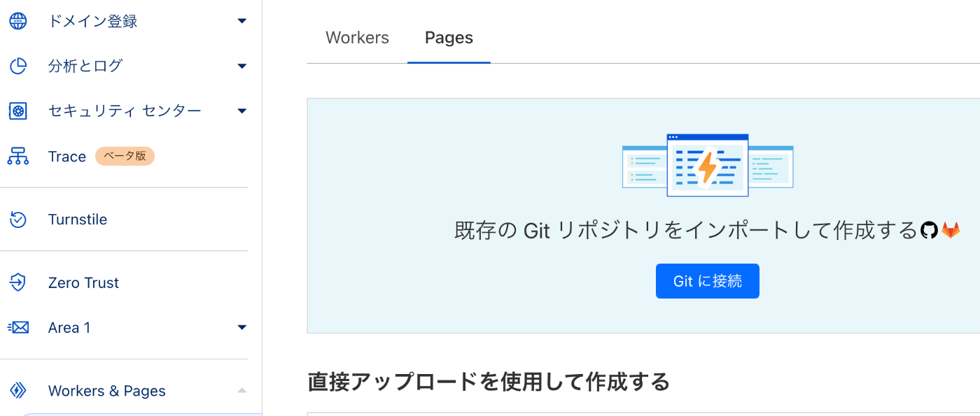Expand the セキュリティ センター dropdown arrow

coord(242,111)
